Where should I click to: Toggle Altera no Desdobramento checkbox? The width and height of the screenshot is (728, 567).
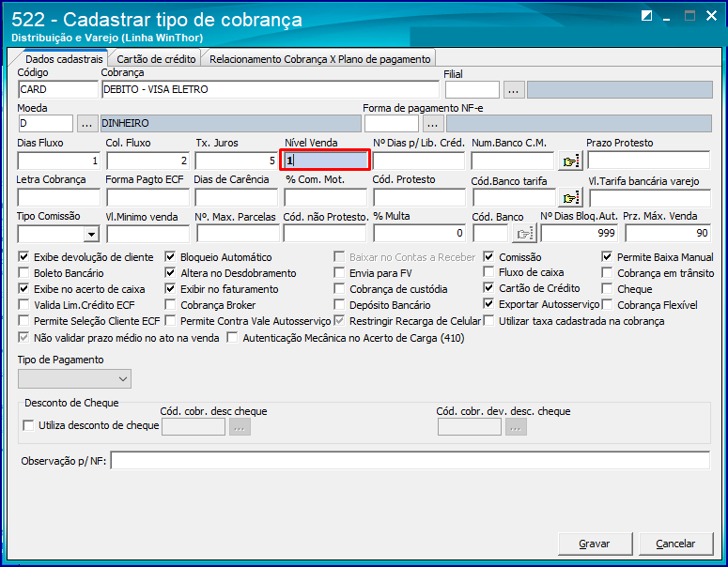click(x=170, y=273)
